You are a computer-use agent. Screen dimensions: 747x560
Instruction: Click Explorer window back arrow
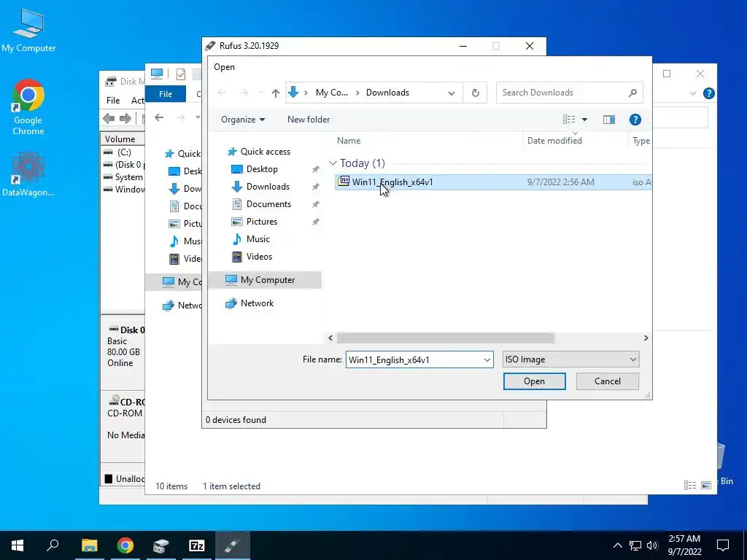pos(159,117)
